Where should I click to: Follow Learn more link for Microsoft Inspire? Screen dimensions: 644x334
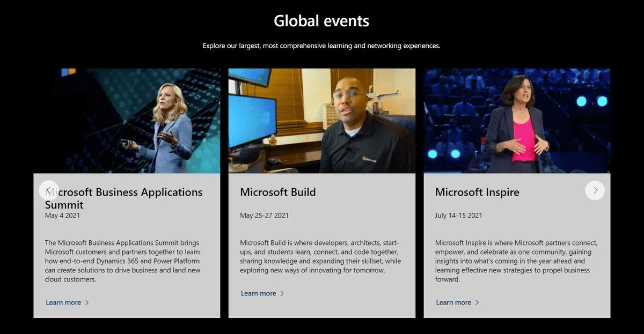(453, 302)
